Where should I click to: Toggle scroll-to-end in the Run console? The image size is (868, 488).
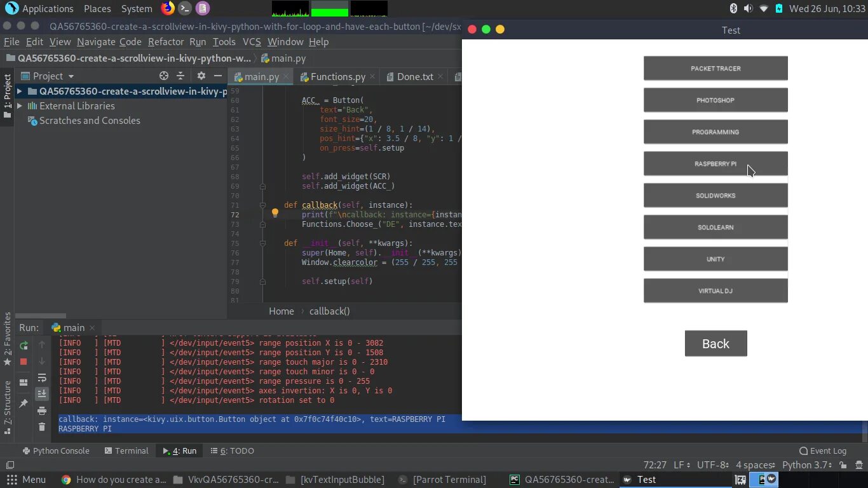tap(42, 394)
